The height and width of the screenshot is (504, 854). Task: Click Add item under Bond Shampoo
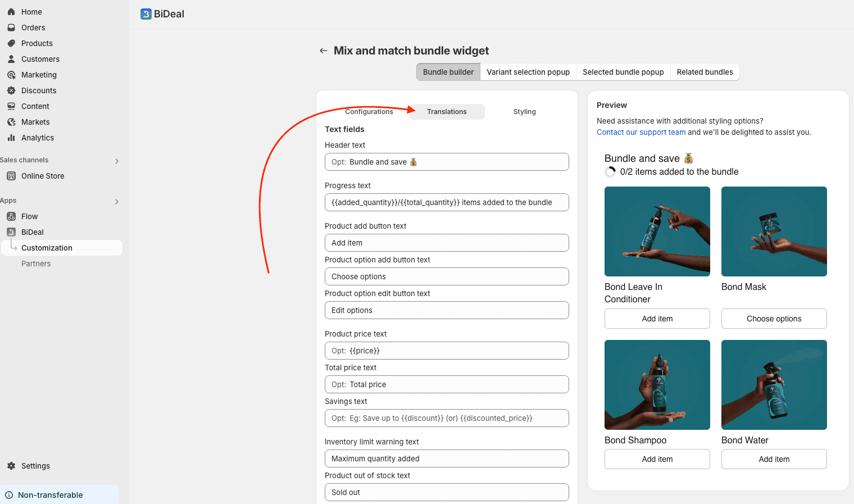657,459
